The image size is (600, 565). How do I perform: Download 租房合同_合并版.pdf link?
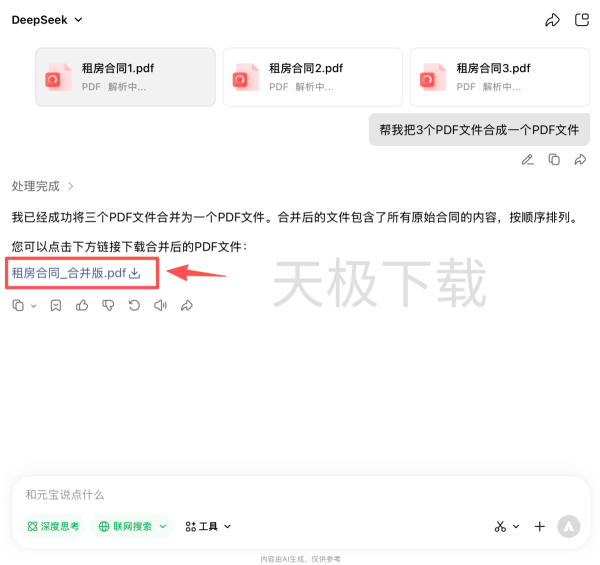pos(76,272)
